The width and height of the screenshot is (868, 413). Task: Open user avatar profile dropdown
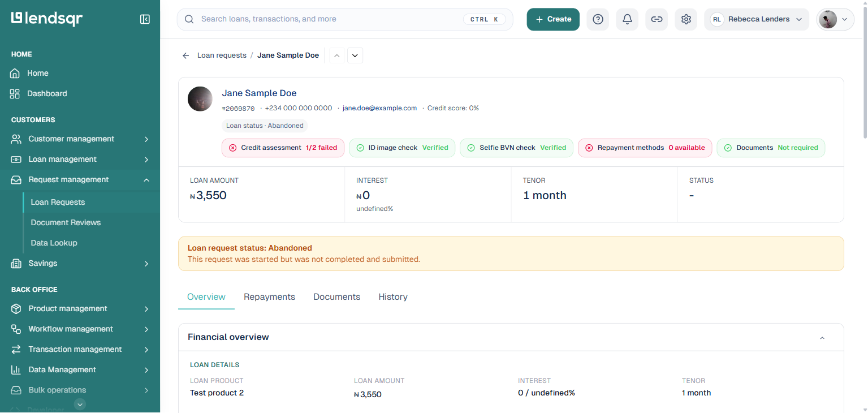(x=835, y=19)
